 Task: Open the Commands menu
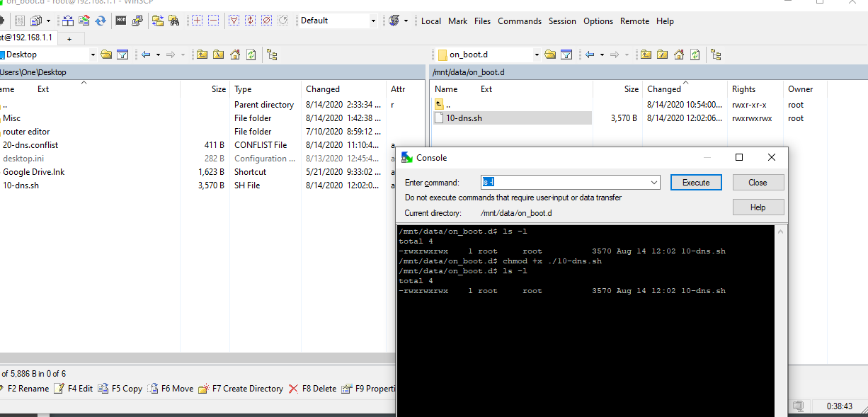pos(520,21)
